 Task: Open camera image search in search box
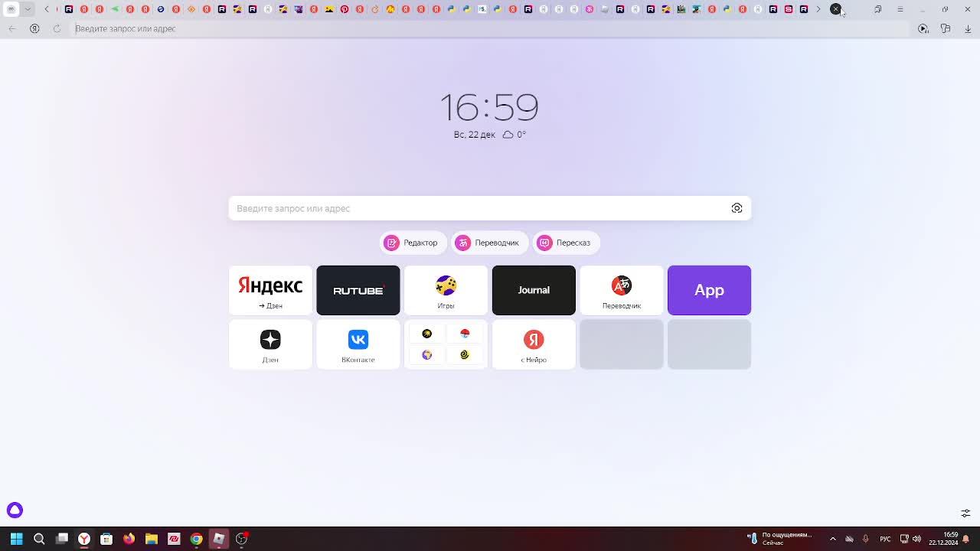pyautogui.click(x=737, y=208)
